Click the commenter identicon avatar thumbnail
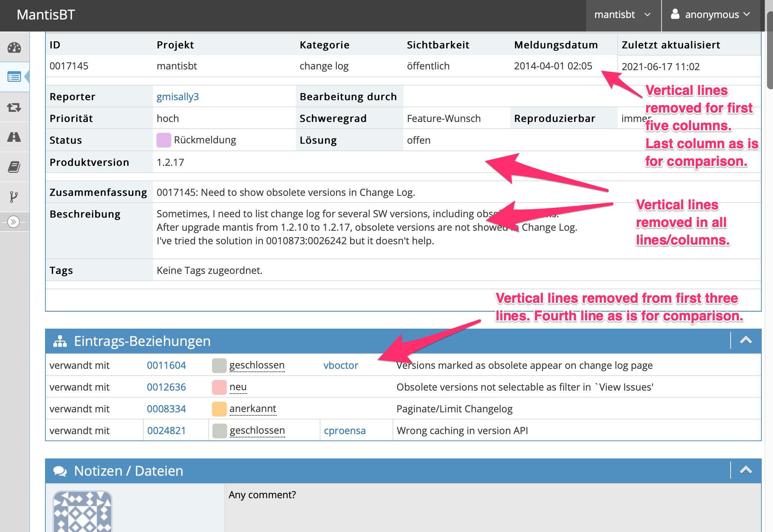The height and width of the screenshot is (532, 773). coord(83,511)
